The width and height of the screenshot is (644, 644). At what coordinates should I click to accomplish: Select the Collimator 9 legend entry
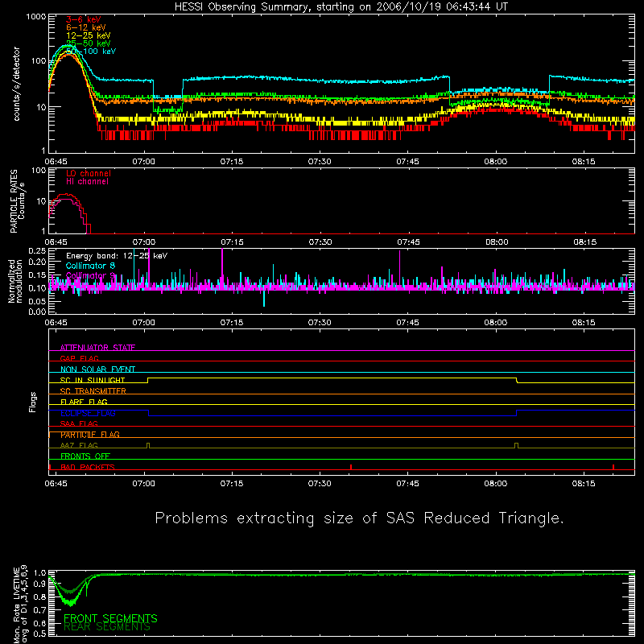click(x=90, y=275)
